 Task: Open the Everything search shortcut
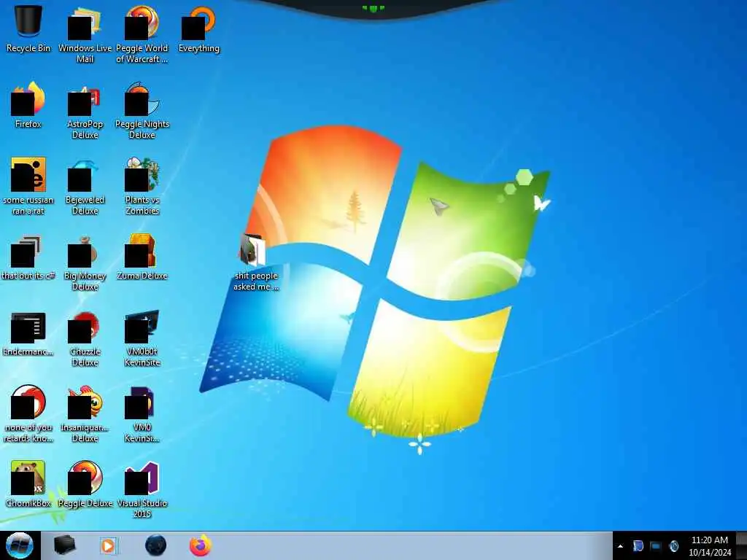coord(198,28)
